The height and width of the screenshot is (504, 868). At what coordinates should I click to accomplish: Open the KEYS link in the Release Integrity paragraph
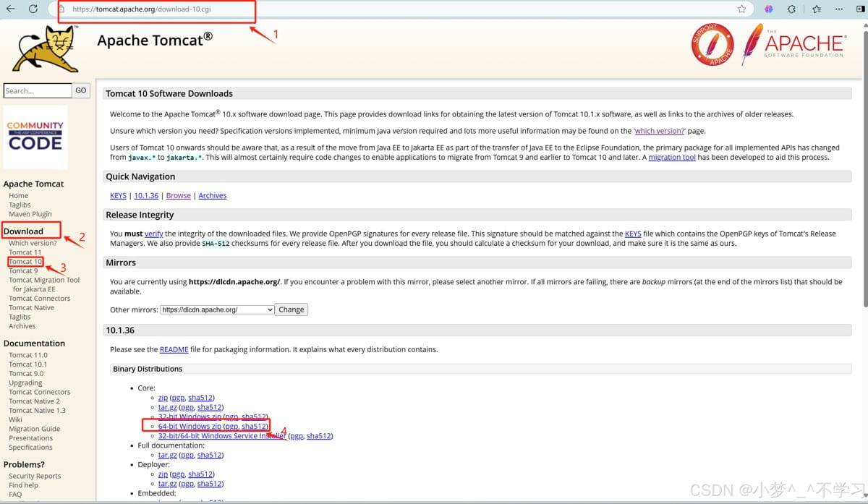tap(633, 234)
